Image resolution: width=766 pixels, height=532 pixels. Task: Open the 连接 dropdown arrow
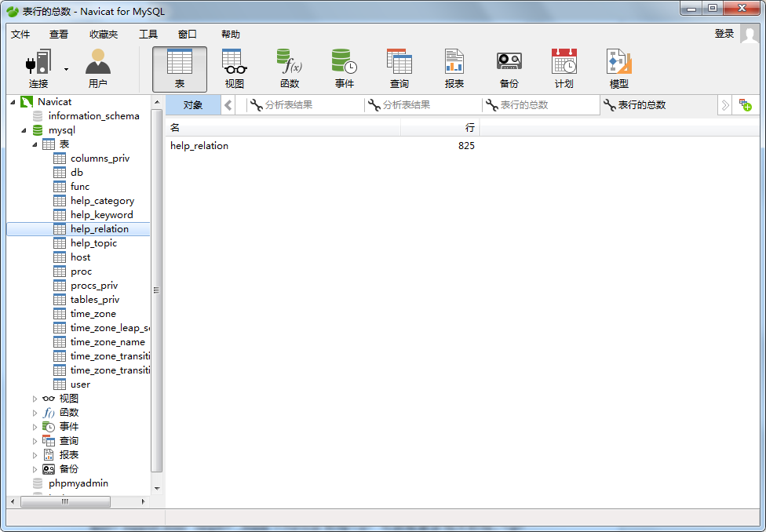point(66,69)
